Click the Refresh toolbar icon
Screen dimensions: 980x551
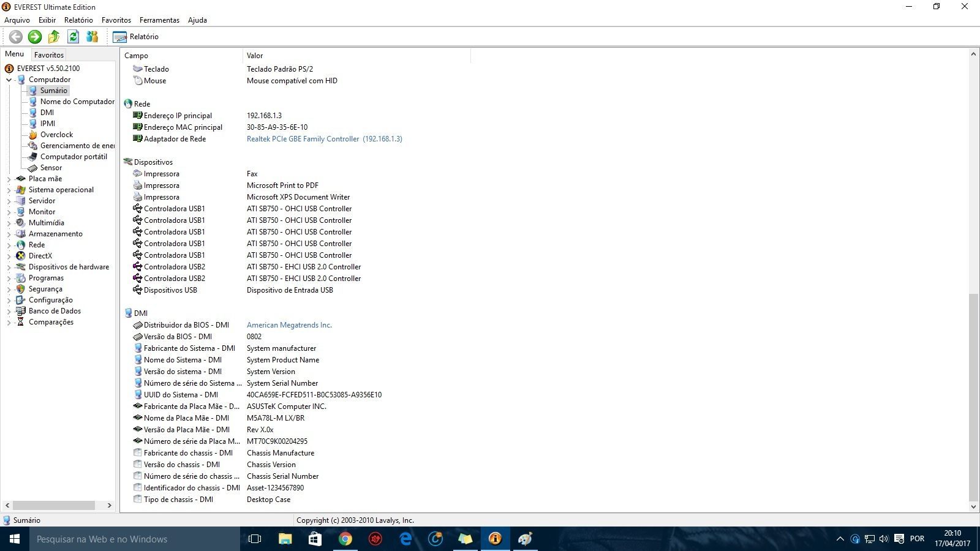(x=73, y=37)
